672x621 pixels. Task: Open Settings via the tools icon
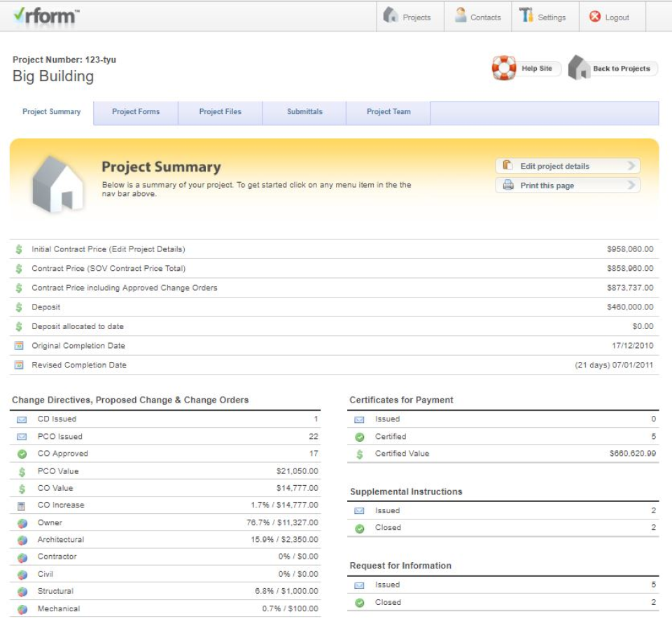528,17
